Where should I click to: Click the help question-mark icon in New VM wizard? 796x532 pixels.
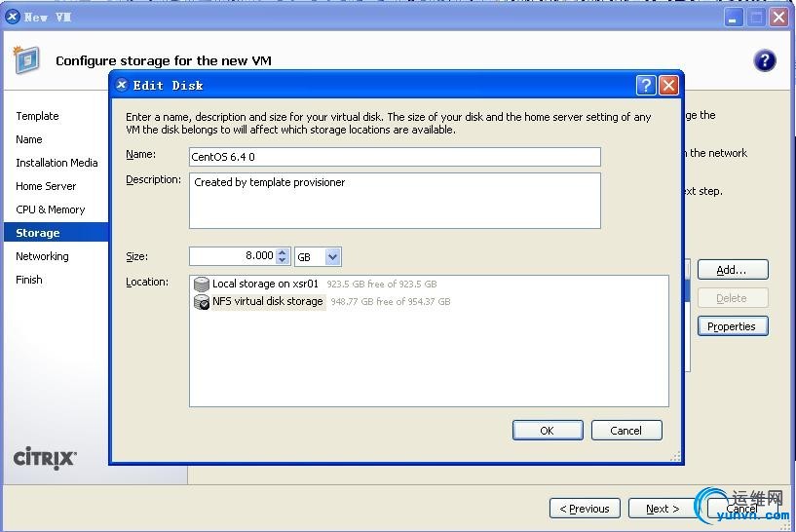coord(765,60)
